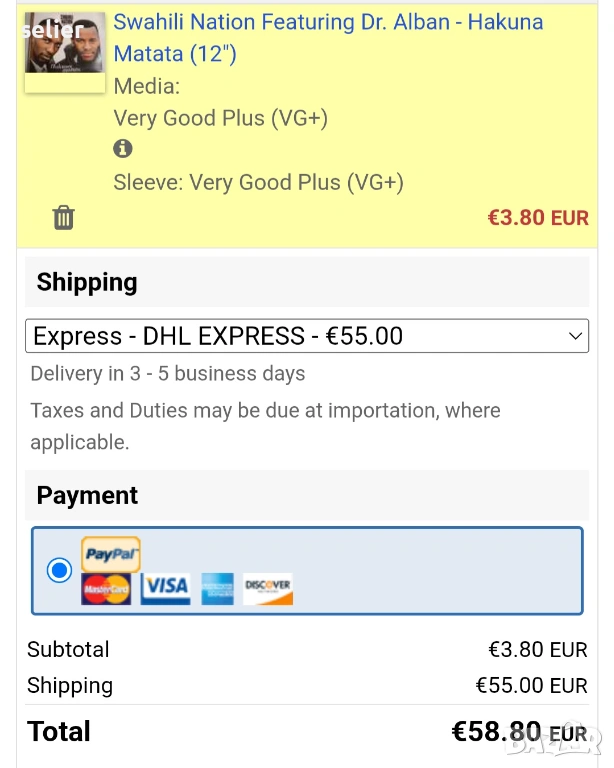
Task: Click the American Express card icon
Action: coord(217,588)
